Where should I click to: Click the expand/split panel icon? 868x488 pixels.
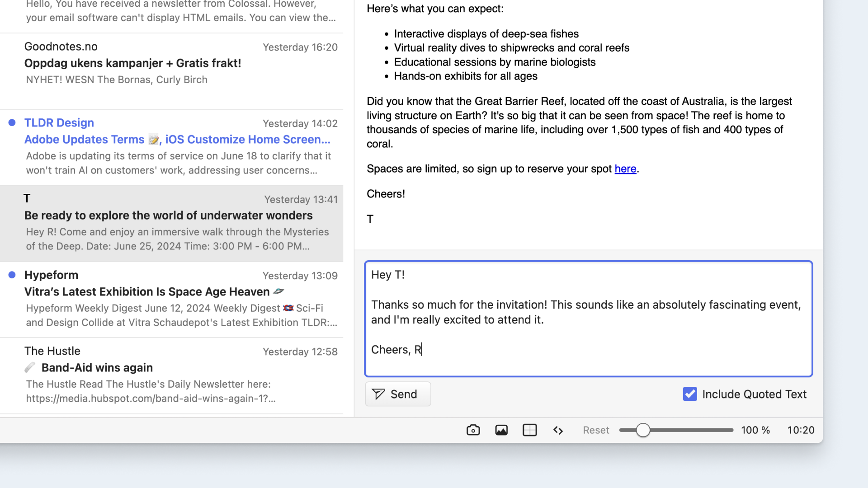click(x=529, y=430)
